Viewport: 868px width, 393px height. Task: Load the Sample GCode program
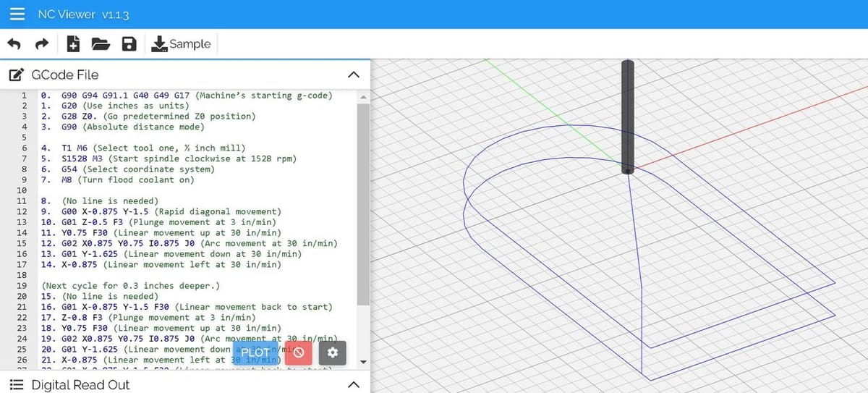click(x=181, y=44)
